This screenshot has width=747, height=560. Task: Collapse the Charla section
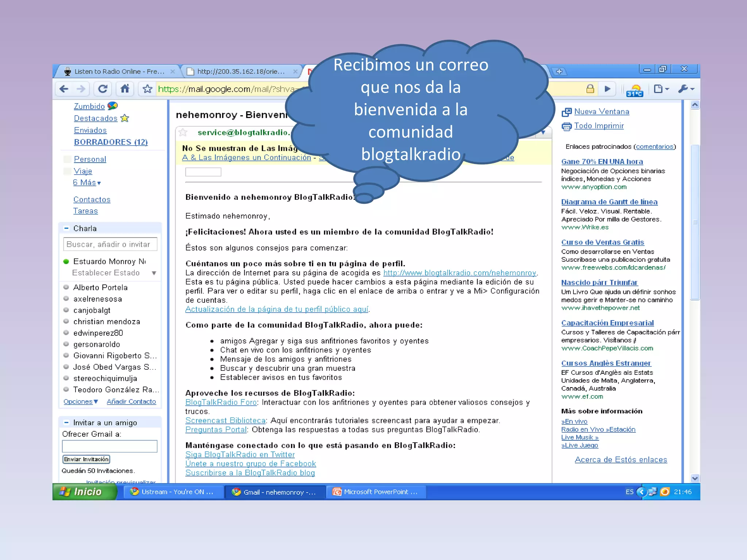pos(66,228)
